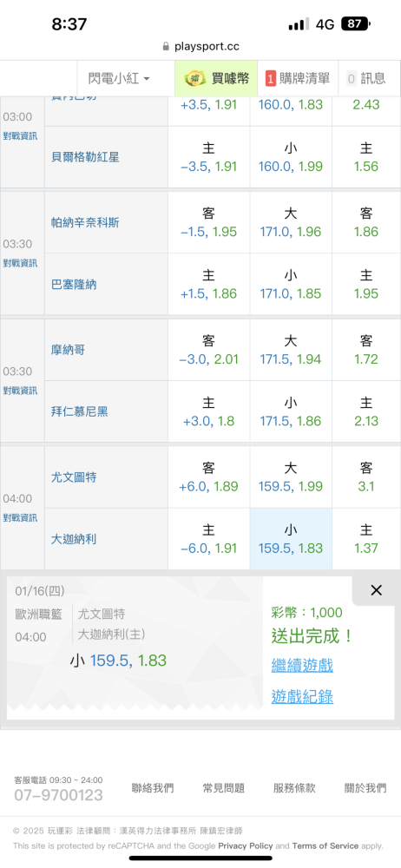401x868 pixels.
Task: Open the 聯絡我們 footer link
Action: coord(153,788)
